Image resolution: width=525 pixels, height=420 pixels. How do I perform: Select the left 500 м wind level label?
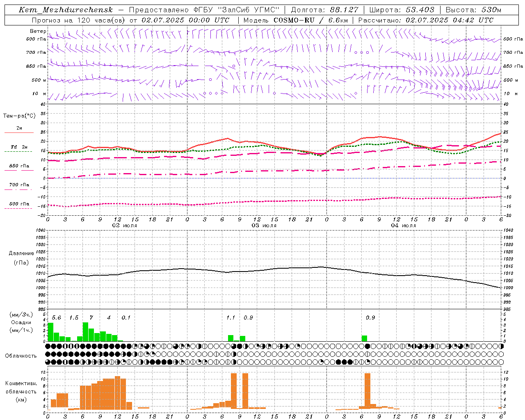pyautogui.click(x=39, y=80)
